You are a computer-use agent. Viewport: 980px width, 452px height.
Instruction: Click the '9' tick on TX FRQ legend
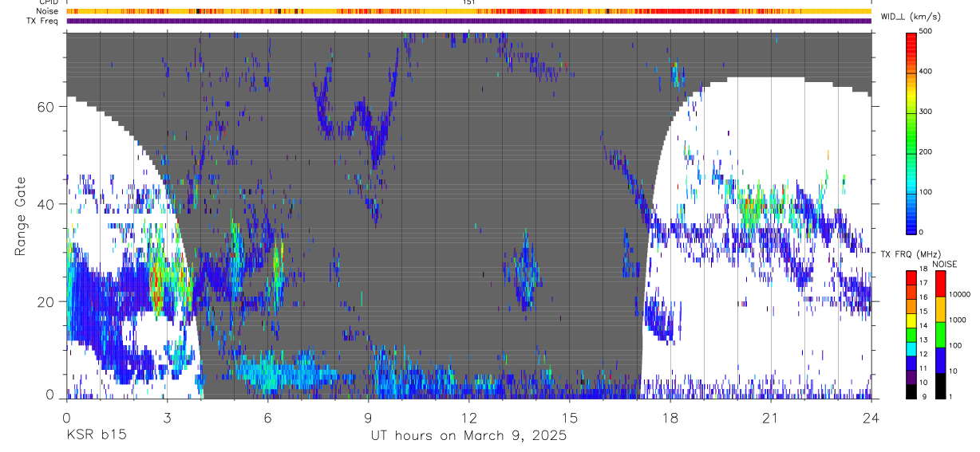coord(925,396)
